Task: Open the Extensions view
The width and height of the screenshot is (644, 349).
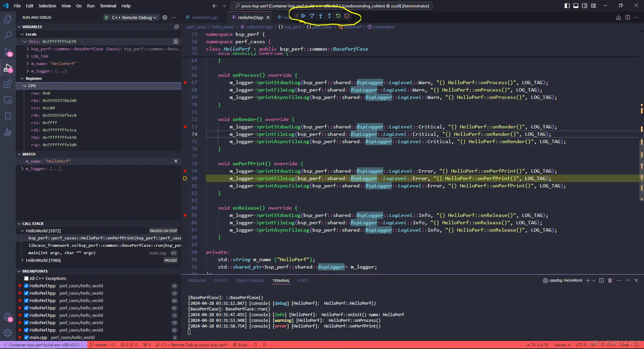Action: (x=8, y=84)
